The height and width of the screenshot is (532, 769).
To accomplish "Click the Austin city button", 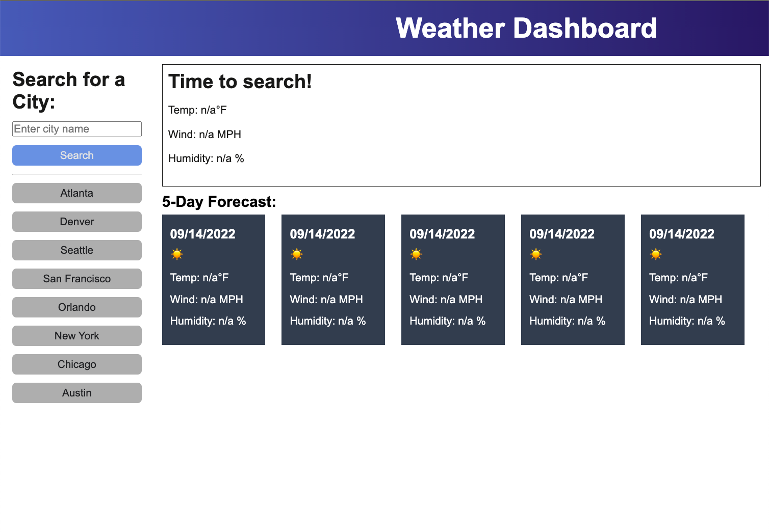I will [x=77, y=393].
